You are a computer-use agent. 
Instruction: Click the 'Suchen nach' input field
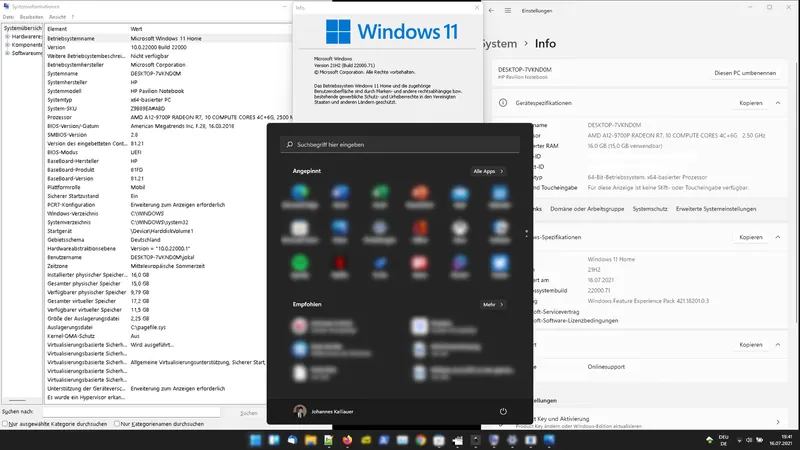click(x=131, y=412)
